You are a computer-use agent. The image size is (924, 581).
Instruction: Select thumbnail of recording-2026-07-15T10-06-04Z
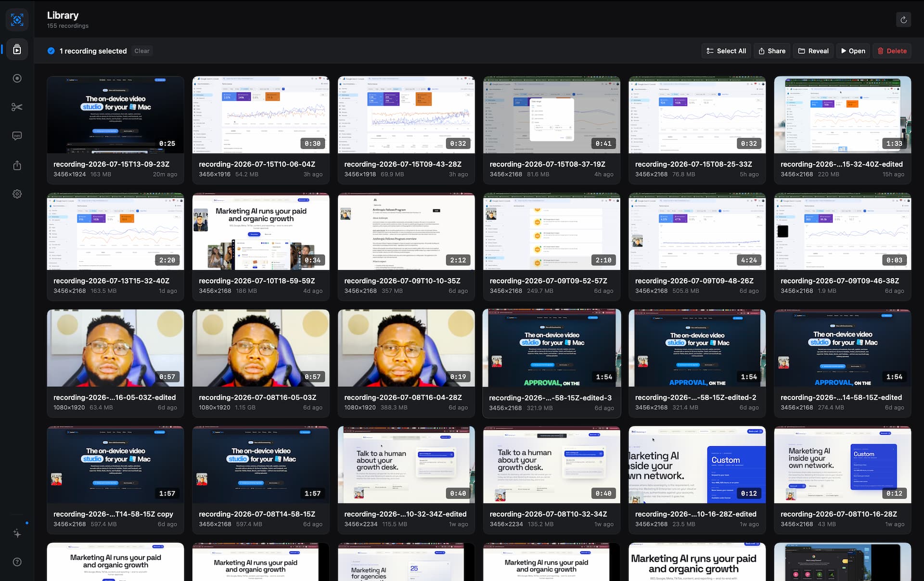261,115
